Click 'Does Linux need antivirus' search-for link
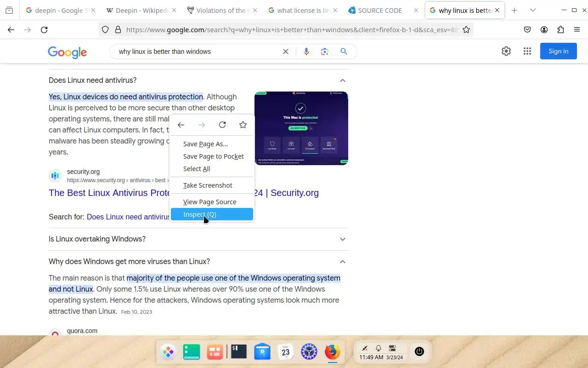This screenshot has height=368, width=588. (129, 217)
